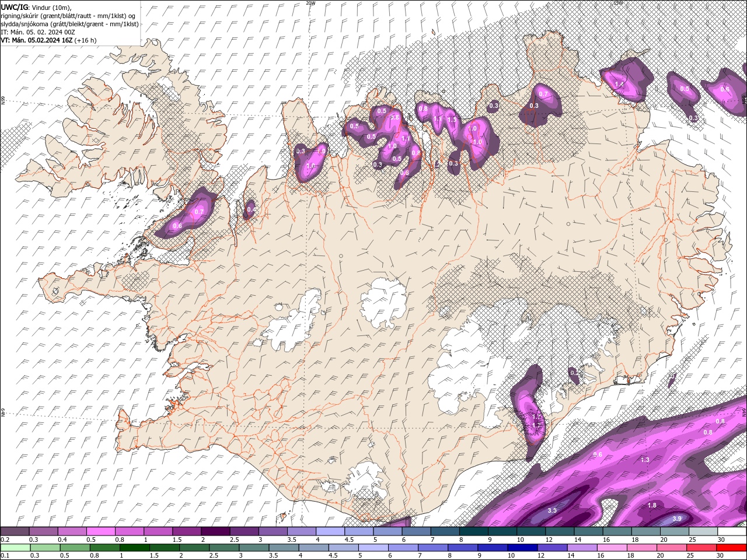
Task: Pick rain scale swatch between 5 and 6
Action: tap(373, 548)
